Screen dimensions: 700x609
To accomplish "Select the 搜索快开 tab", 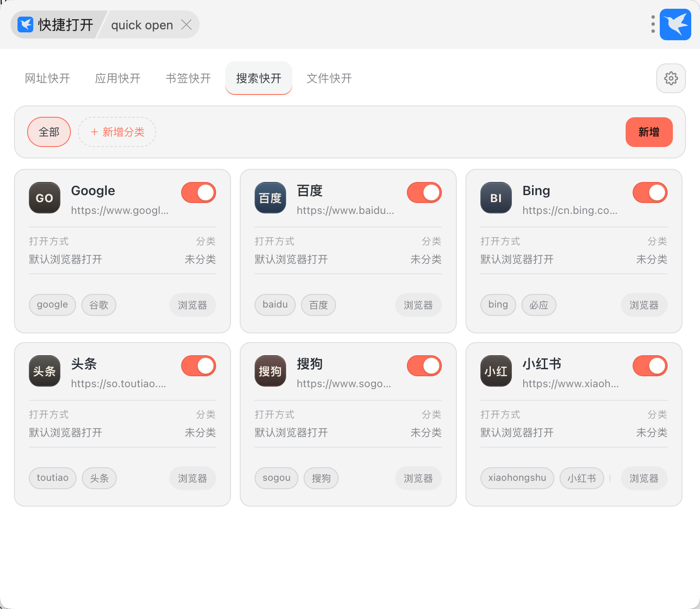I will point(259,78).
